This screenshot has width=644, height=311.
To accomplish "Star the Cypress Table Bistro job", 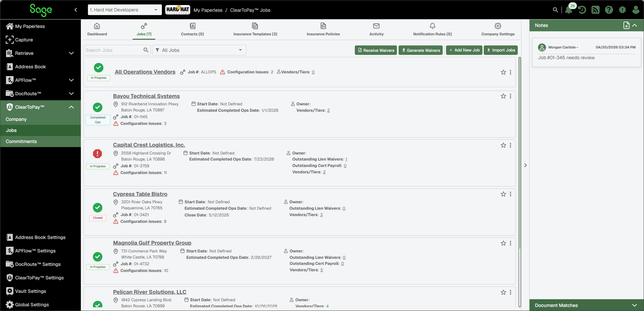I will coord(503,194).
